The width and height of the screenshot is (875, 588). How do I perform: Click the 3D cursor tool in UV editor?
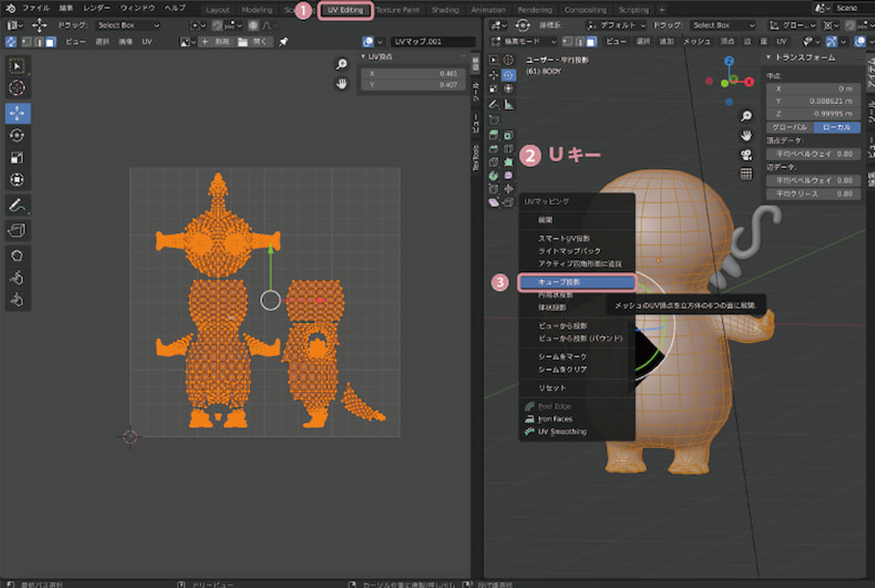[17, 87]
